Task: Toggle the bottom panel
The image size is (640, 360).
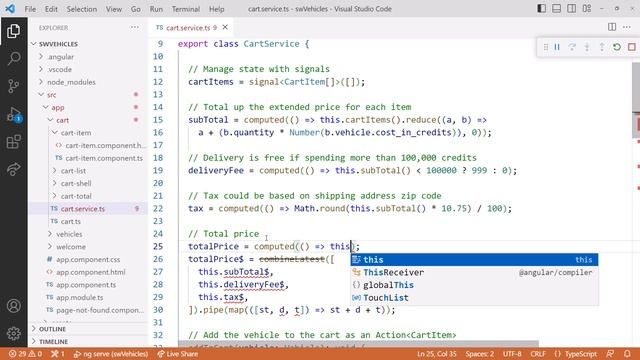Action: (x=557, y=9)
